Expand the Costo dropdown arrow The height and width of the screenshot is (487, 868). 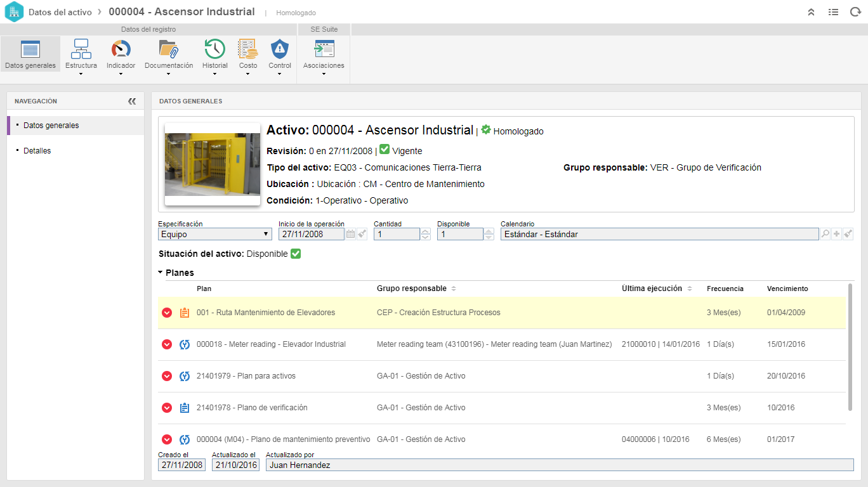pyautogui.click(x=247, y=74)
